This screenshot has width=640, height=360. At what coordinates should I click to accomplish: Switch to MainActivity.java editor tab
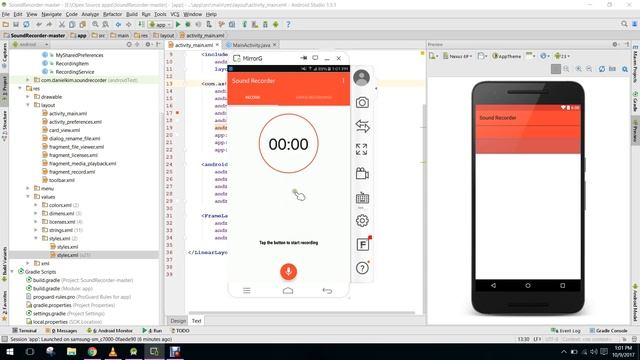pyautogui.click(x=251, y=45)
